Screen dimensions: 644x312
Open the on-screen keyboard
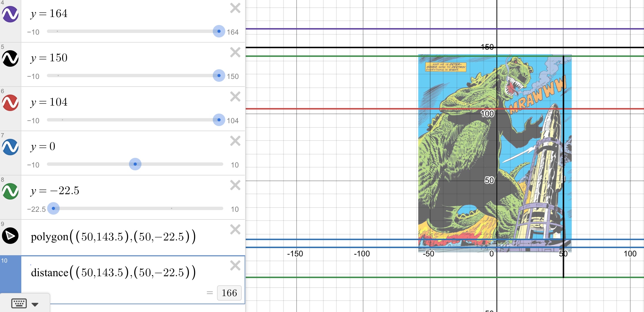[19, 303]
